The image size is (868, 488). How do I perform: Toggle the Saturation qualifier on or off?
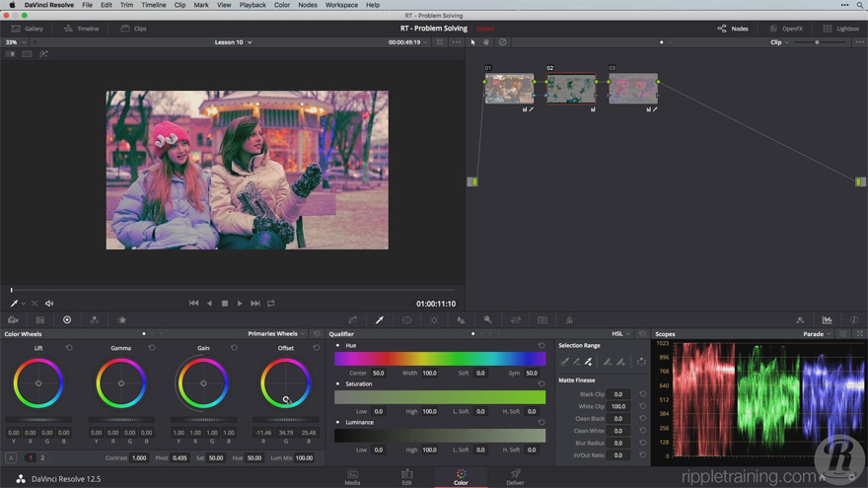337,383
